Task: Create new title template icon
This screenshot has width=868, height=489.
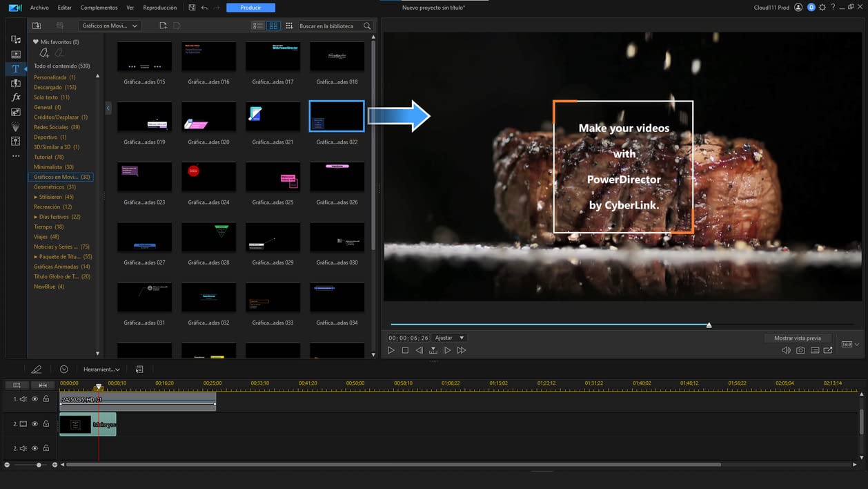Action: point(163,26)
